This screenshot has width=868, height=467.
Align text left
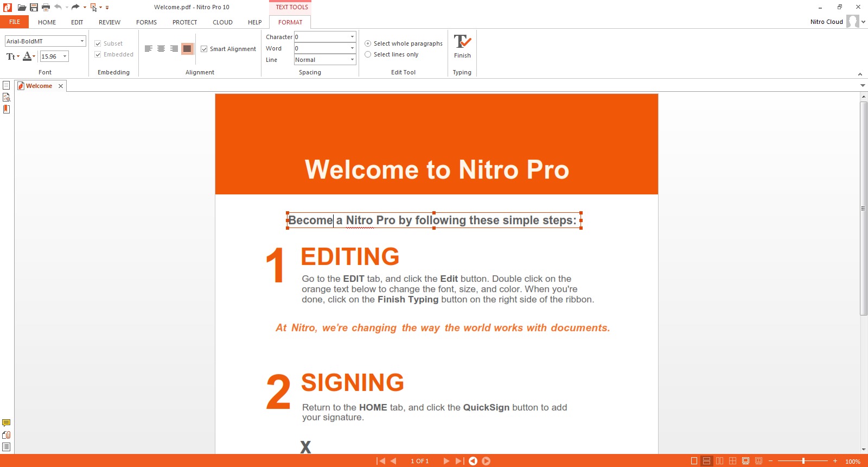pos(148,49)
